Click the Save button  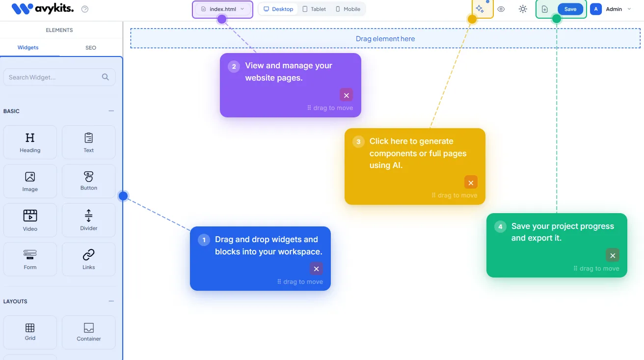[x=570, y=9]
